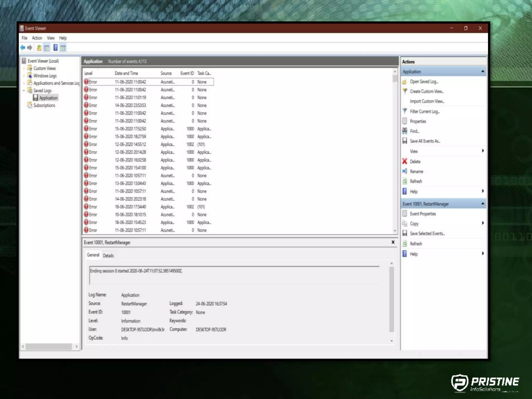Sort by the Date and Time column
This screenshot has width=532, height=399.
126,74
